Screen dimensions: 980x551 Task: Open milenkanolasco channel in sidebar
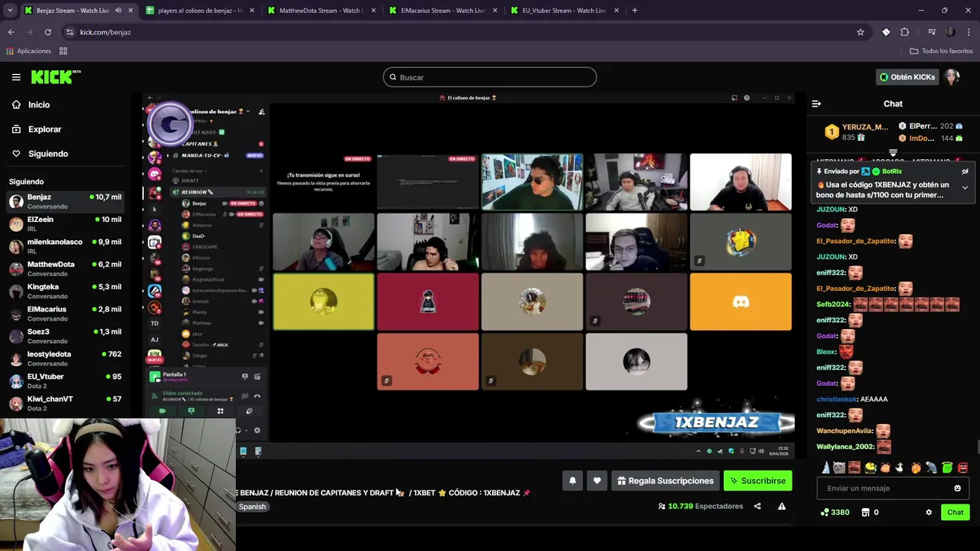point(65,246)
